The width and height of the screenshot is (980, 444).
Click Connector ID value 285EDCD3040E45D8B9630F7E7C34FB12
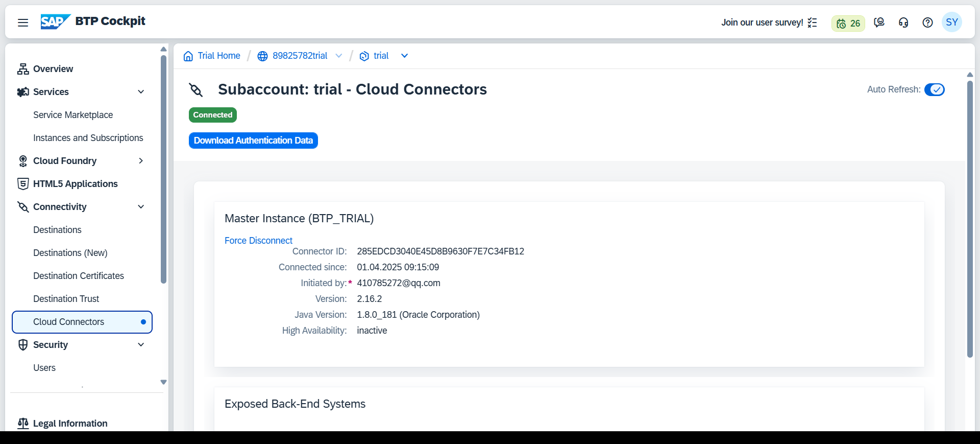click(x=440, y=251)
